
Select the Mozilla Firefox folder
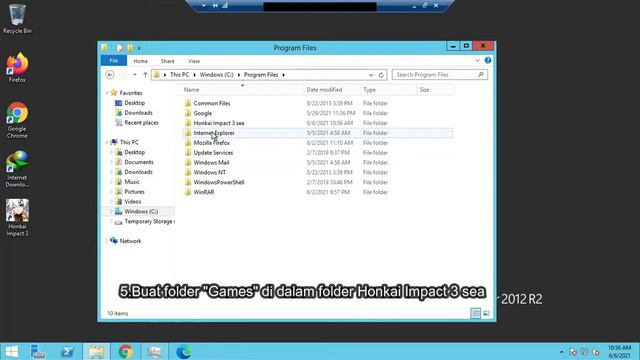[x=211, y=143]
